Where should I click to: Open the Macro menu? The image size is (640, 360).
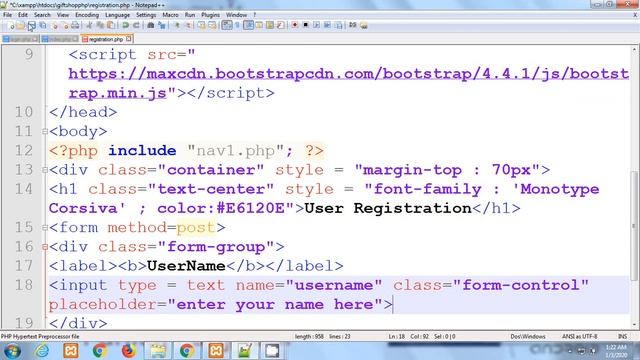click(170, 15)
